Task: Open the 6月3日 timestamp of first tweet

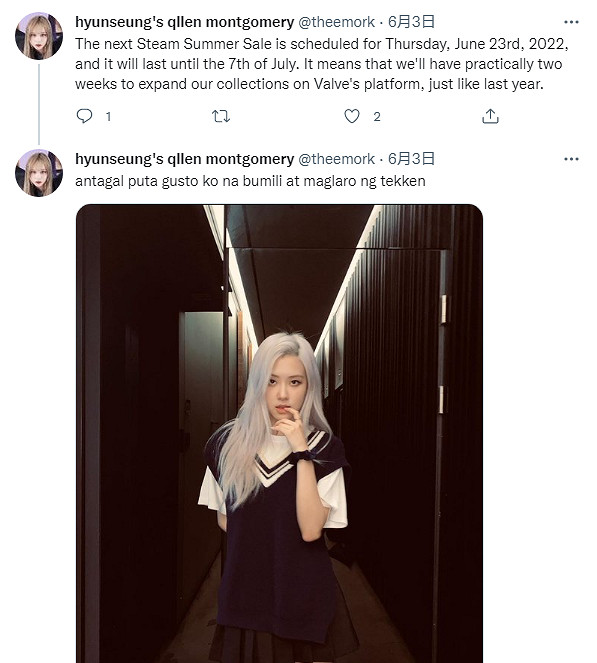Action: click(411, 22)
